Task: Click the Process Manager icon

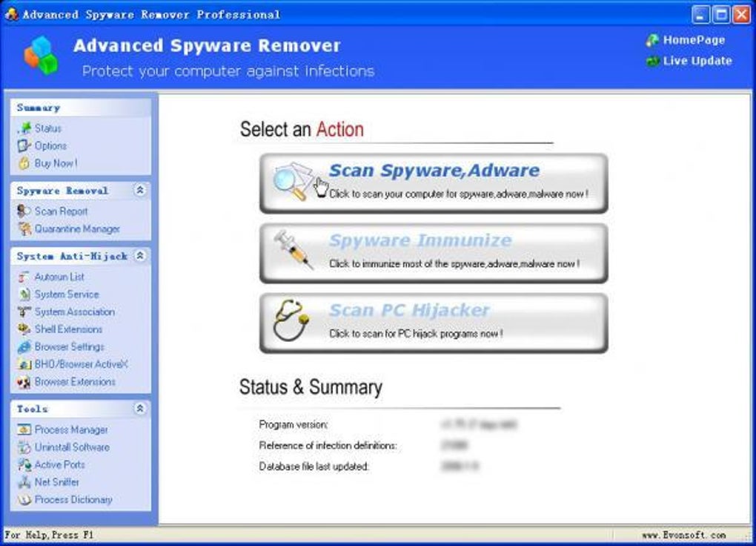Action: pyautogui.click(x=24, y=430)
